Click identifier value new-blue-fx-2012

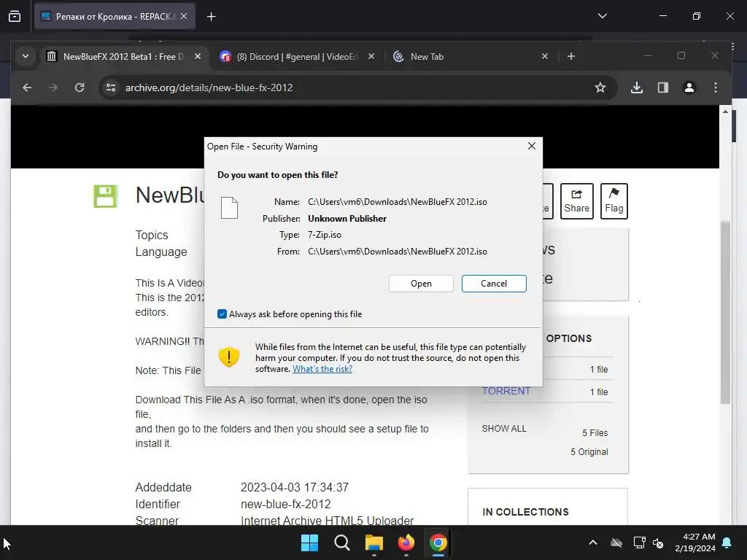285,505
